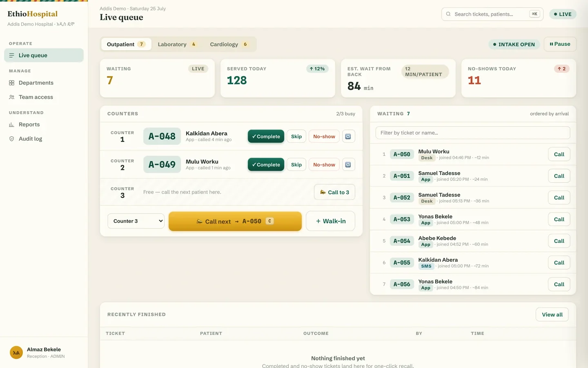Open the Counter 3 dropdown

pyautogui.click(x=136, y=221)
